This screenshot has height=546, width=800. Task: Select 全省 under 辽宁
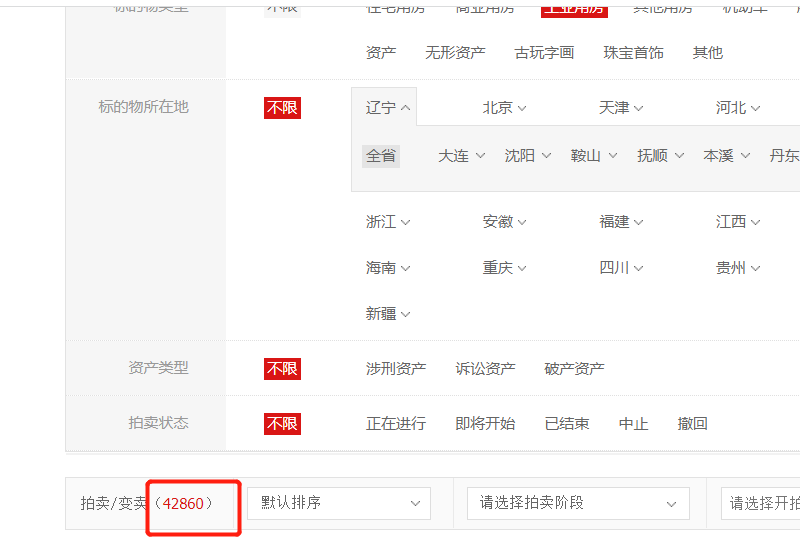point(380,156)
